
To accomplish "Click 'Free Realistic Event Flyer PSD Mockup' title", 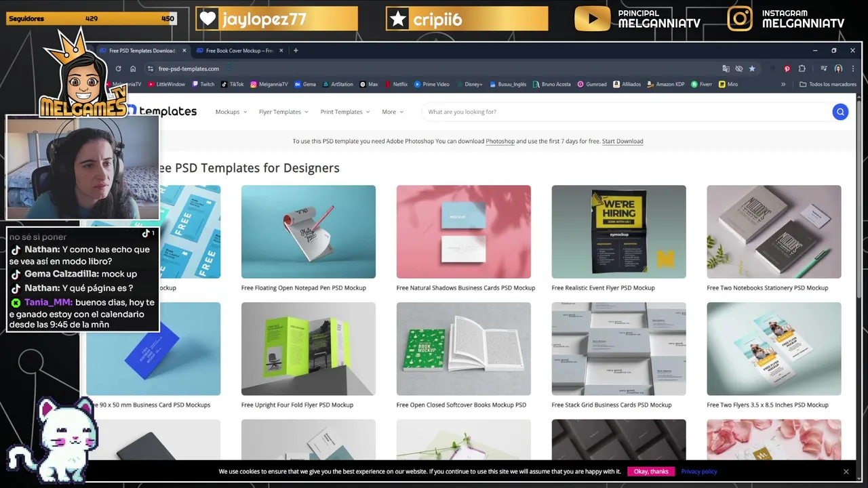I will tap(603, 288).
